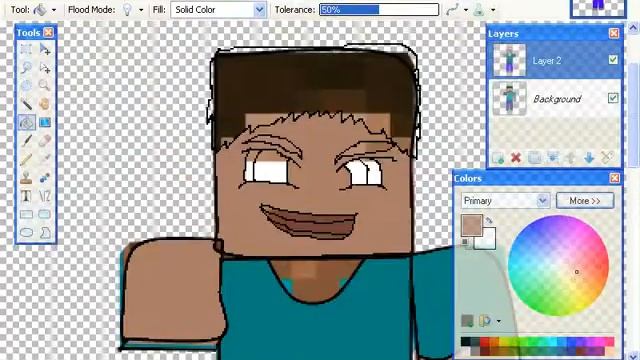Expand the antialiasing dropdown arrow
The height and width of the screenshot is (360, 640).
click(466, 10)
